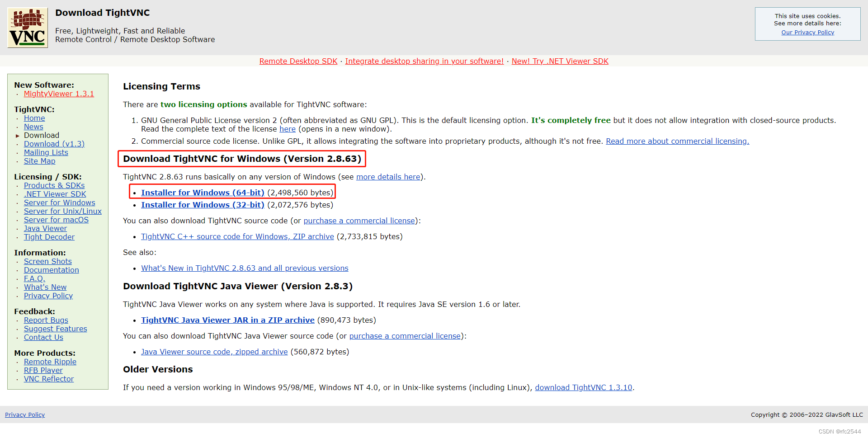Image resolution: width=868 pixels, height=438 pixels.
Task: Open Mailing Lists sidebar link
Action: pyautogui.click(x=46, y=152)
